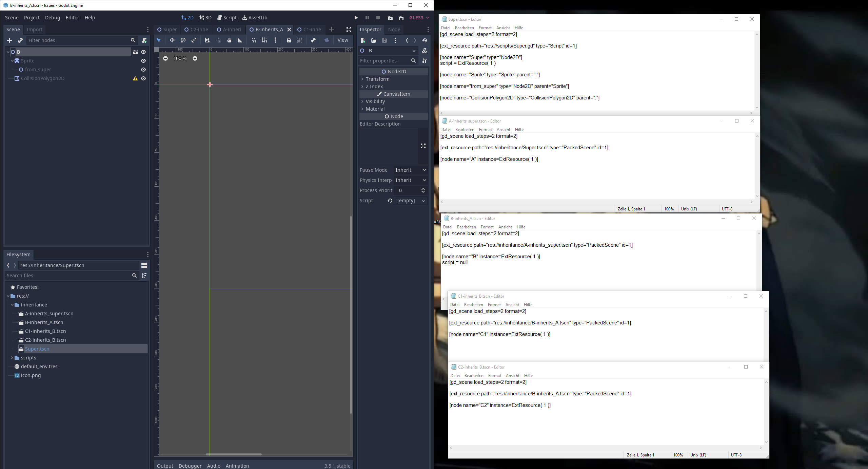
Task: Activate the Pan tool
Action: click(229, 40)
